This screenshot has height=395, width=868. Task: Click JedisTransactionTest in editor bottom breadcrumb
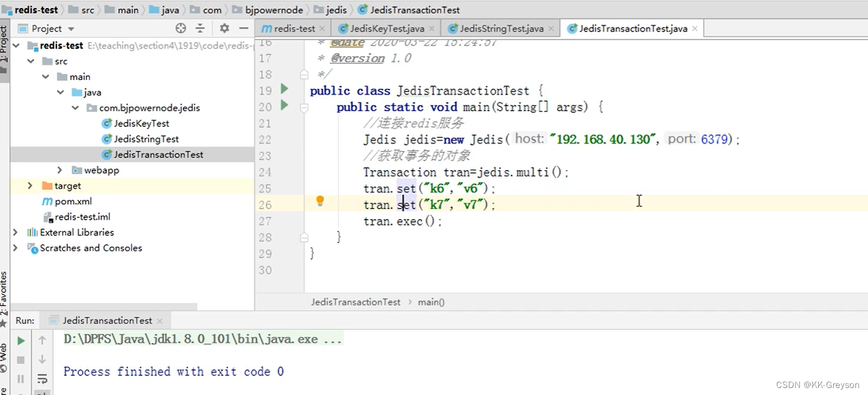coord(356,302)
